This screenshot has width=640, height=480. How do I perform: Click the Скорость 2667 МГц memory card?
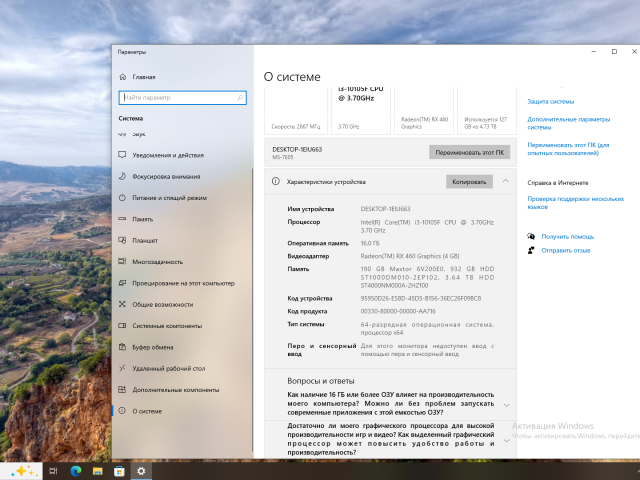[296, 110]
